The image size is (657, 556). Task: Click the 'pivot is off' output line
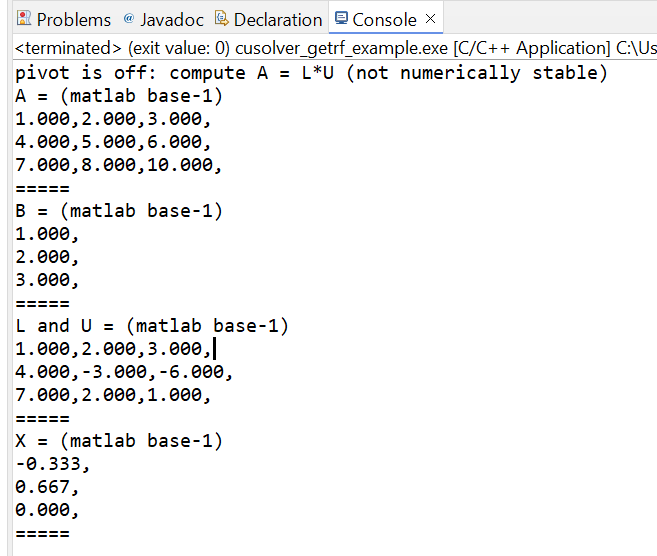click(x=311, y=73)
